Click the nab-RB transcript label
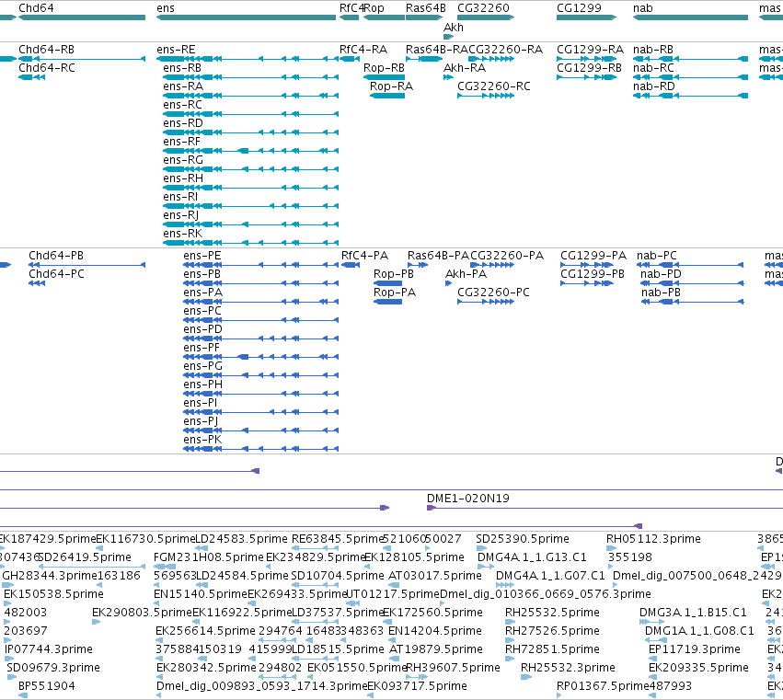The image size is (783, 700). (653, 50)
